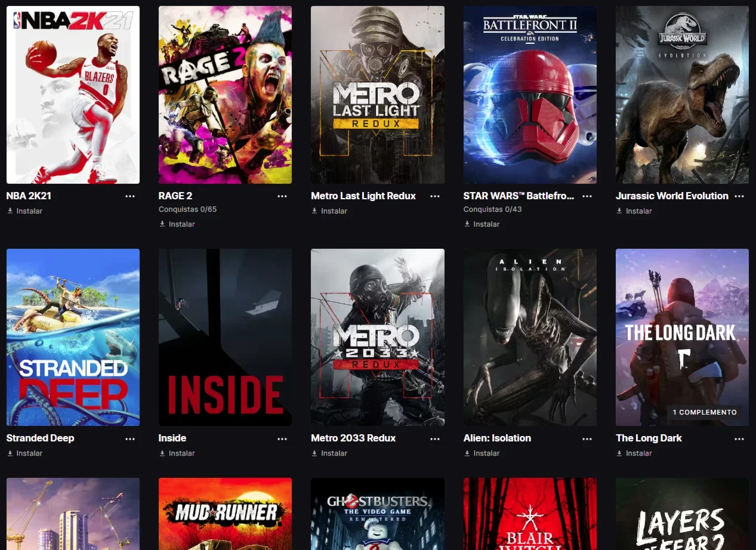Open more options for The Long Dark
The height and width of the screenshot is (550, 756).
click(x=739, y=438)
